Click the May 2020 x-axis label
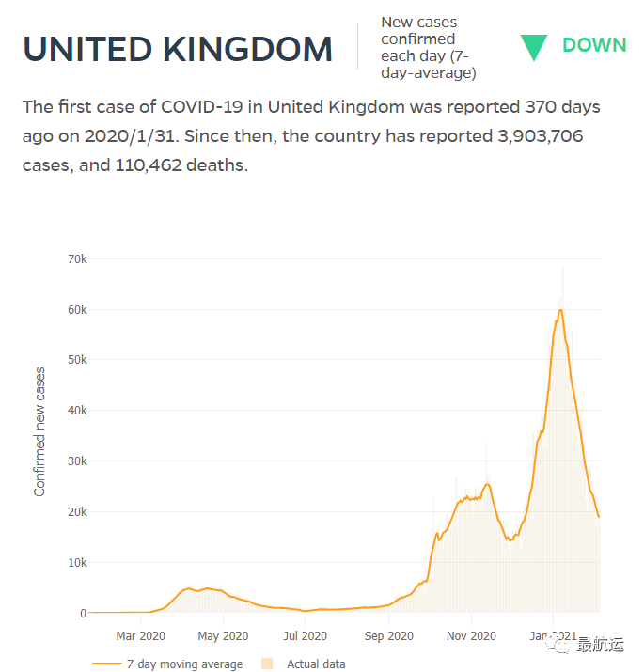Screen dimensions: 644x672 click(223, 636)
